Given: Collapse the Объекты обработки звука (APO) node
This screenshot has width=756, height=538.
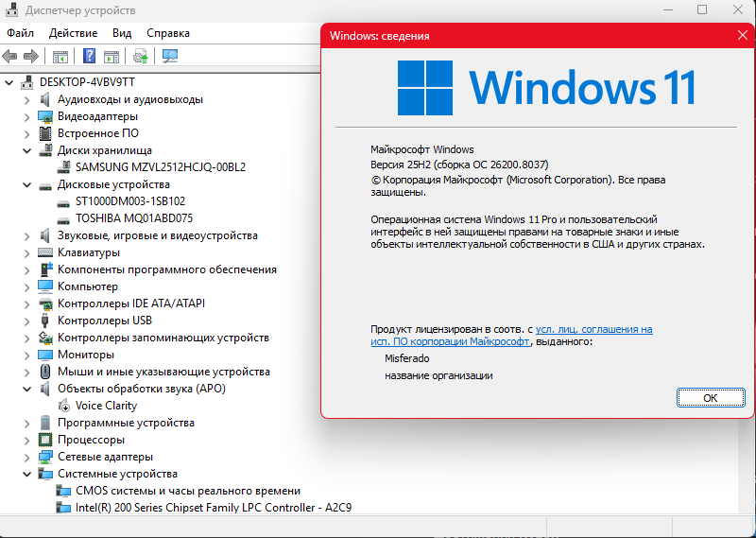Looking at the screenshot, I should pyautogui.click(x=27, y=389).
